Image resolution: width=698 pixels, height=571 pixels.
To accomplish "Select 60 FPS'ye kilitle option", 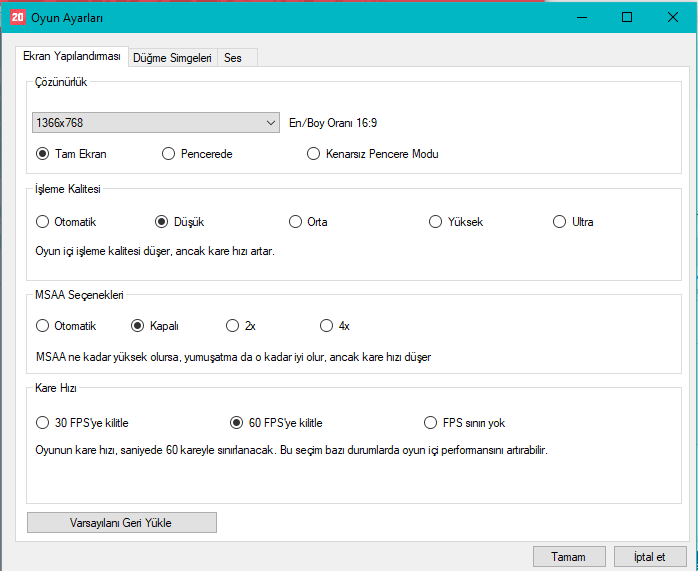I will (x=276, y=423).
